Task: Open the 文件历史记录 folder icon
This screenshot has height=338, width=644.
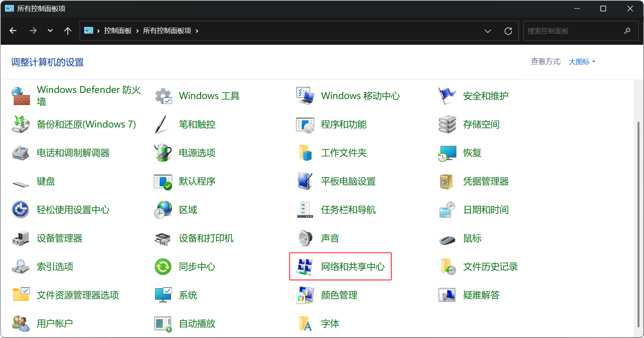Action: coord(448,267)
